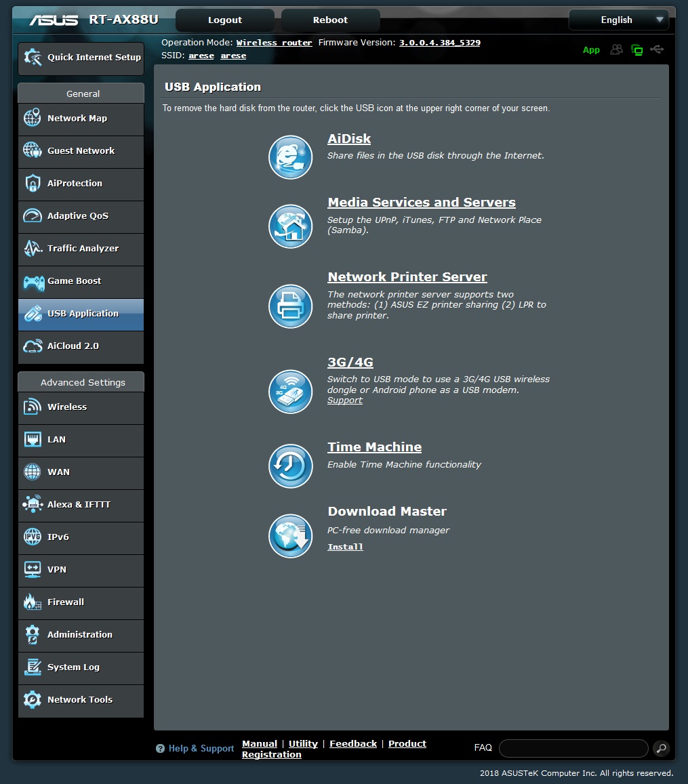Click the Administration gear icon
The height and width of the screenshot is (784, 688).
[x=33, y=634]
